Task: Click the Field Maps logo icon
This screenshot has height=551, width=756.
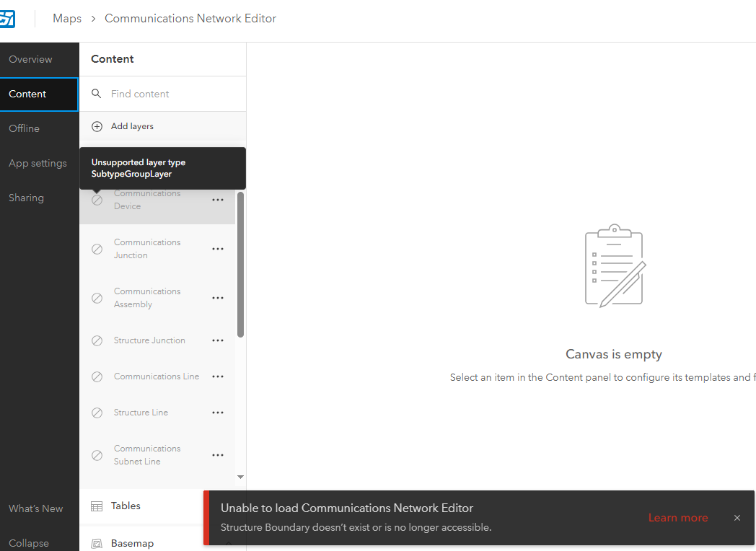Action: 6,19
